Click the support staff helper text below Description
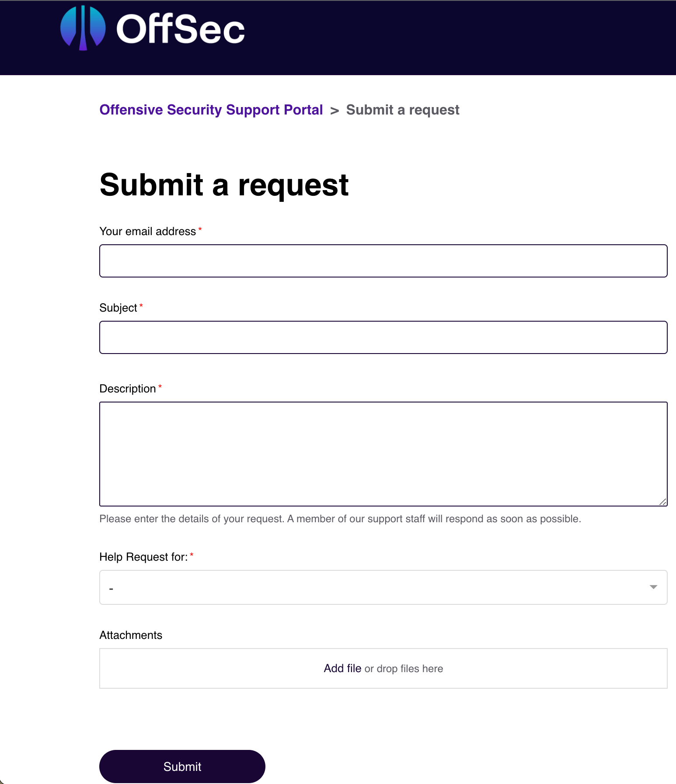 coord(340,519)
